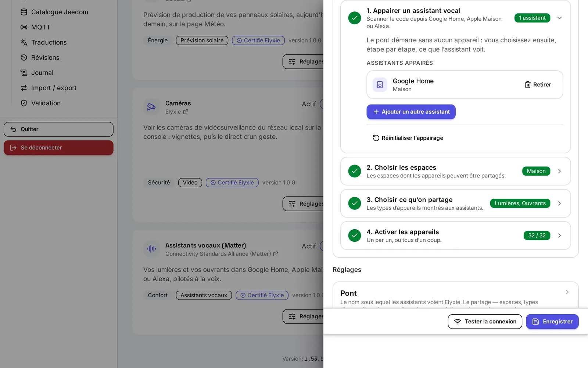
Task: Click the green check icon of step 4
Action: [355, 236]
